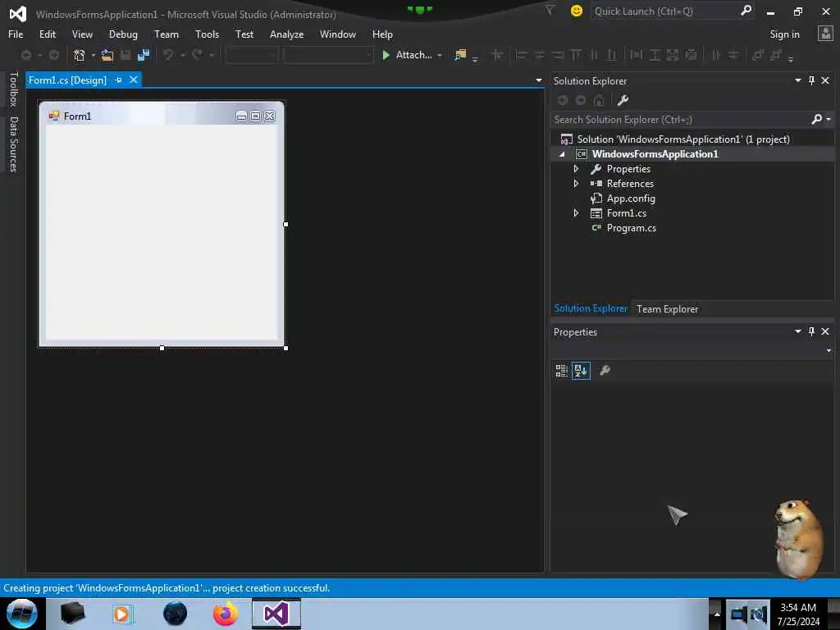Open Firefox from the taskbar
Image resolution: width=840 pixels, height=630 pixels.
(x=226, y=614)
